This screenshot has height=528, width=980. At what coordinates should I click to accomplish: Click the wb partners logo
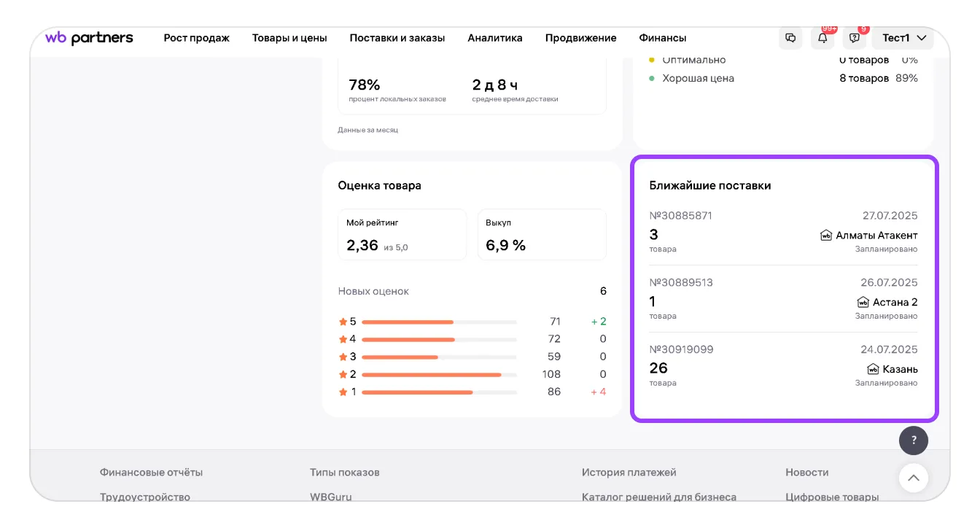tap(89, 38)
